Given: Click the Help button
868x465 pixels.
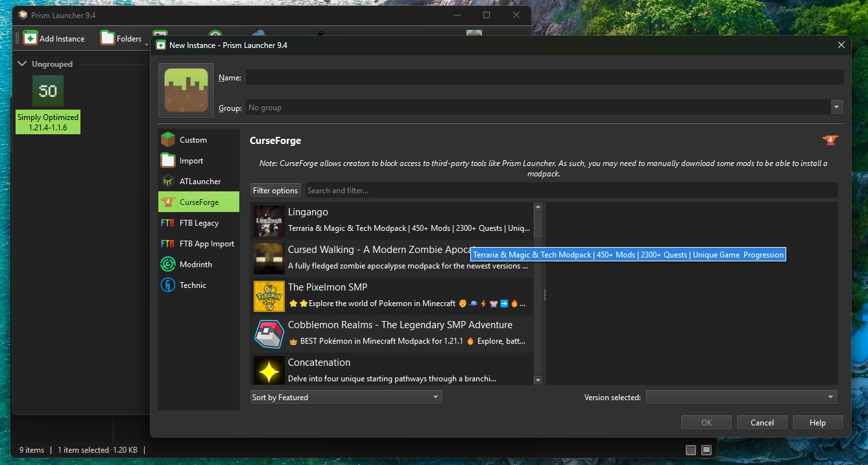Looking at the screenshot, I should click(x=818, y=422).
